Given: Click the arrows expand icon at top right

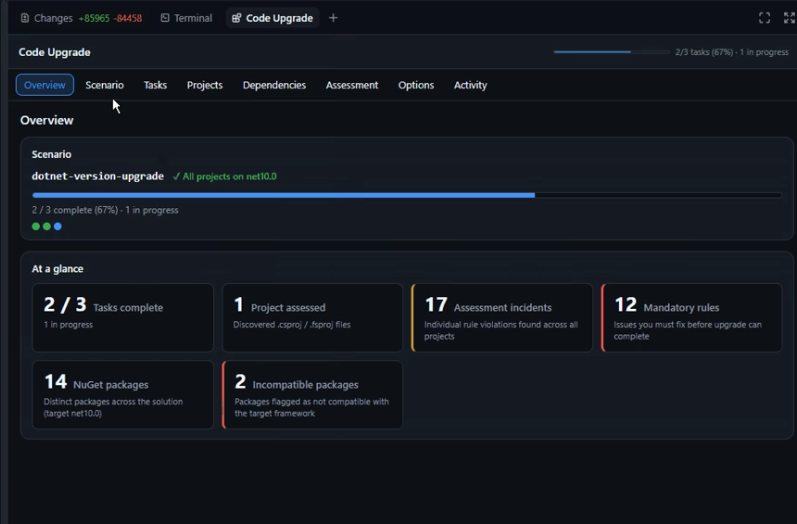Looking at the screenshot, I should [x=789, y=18].
